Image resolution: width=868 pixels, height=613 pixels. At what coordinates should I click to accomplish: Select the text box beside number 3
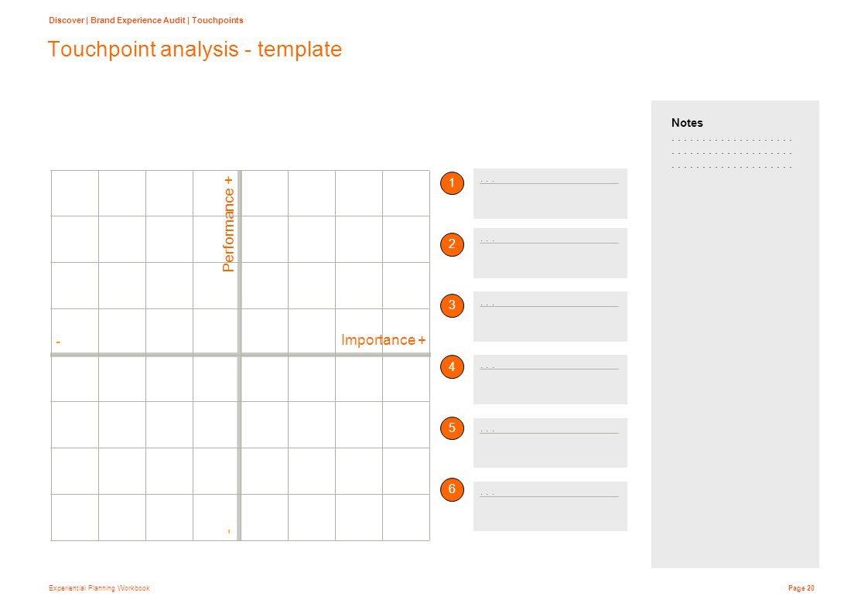(x=550, y=316)
